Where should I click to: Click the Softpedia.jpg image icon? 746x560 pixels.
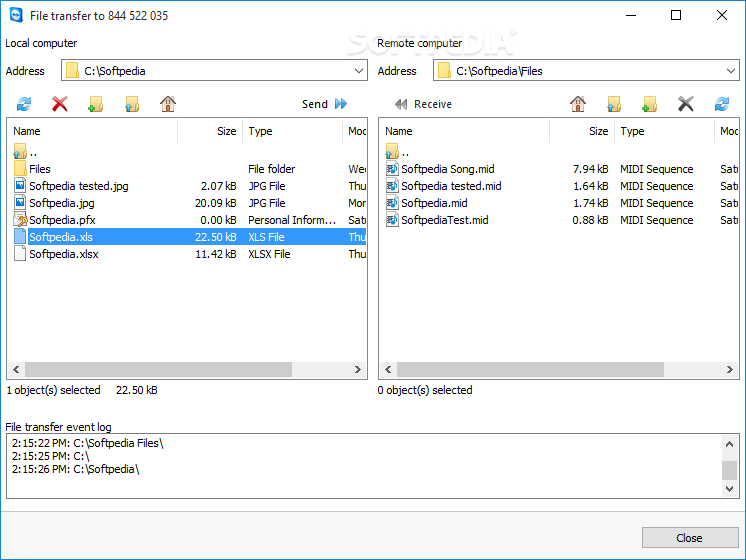coord(20,203)
